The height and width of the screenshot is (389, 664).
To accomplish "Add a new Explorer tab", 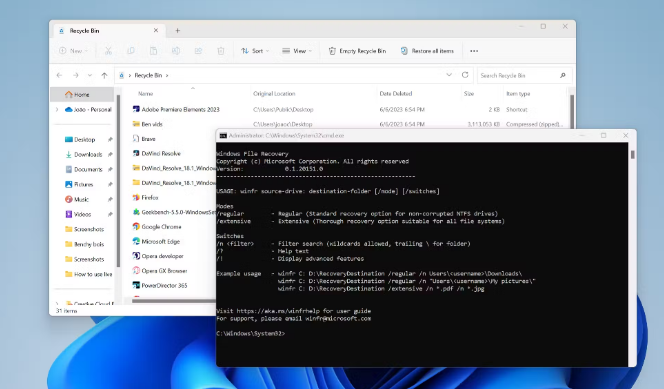I will click(177, 30).
